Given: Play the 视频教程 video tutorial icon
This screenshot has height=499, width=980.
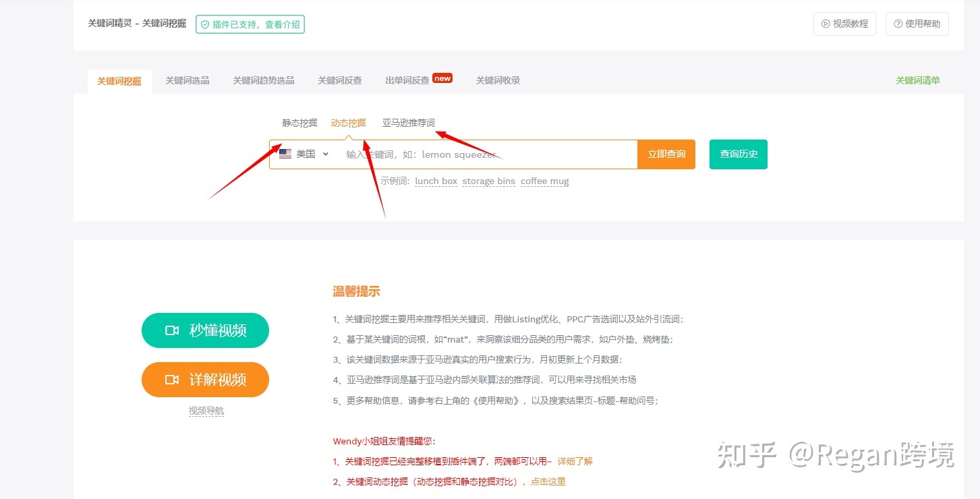Looking at the screenshot, I should coord(826,24).
